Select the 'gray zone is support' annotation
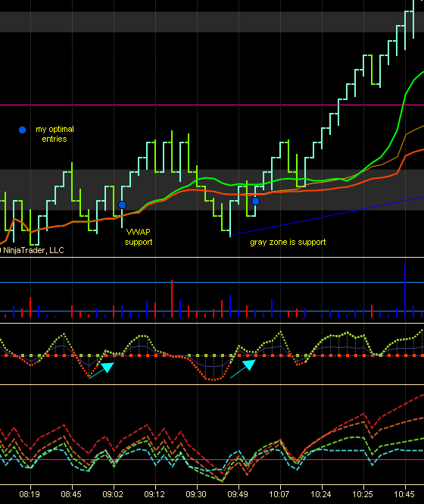Image resolution: width=424 pixels, height=504 pixels. pyautogui.click(x=288, y=242)
